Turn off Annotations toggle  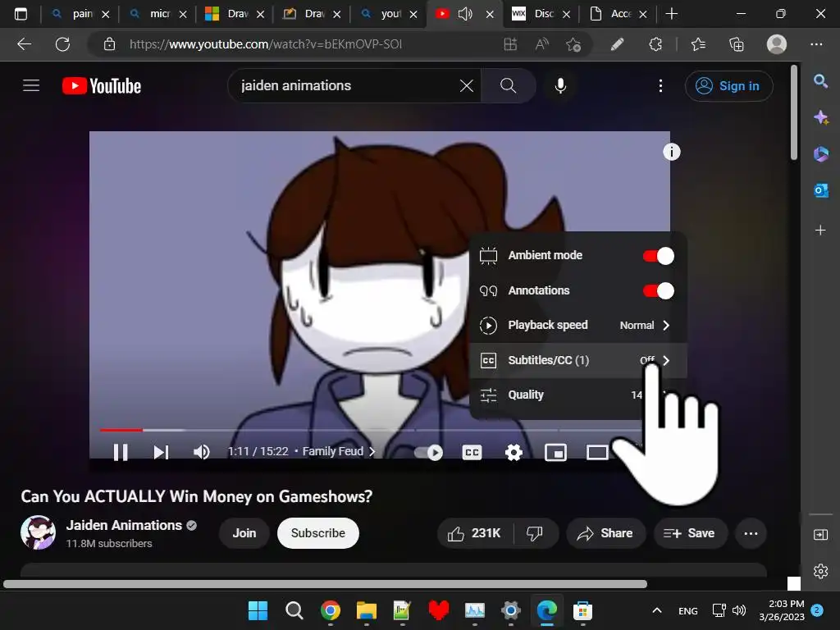pyautogui.click(x=659, y=291)
